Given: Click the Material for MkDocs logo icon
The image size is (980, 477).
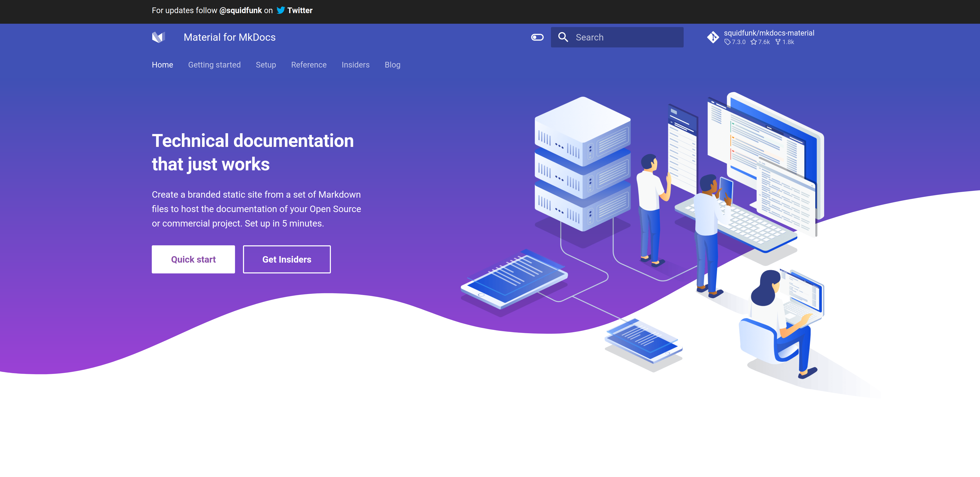Looking at the screenshot, I should point(159,37).
